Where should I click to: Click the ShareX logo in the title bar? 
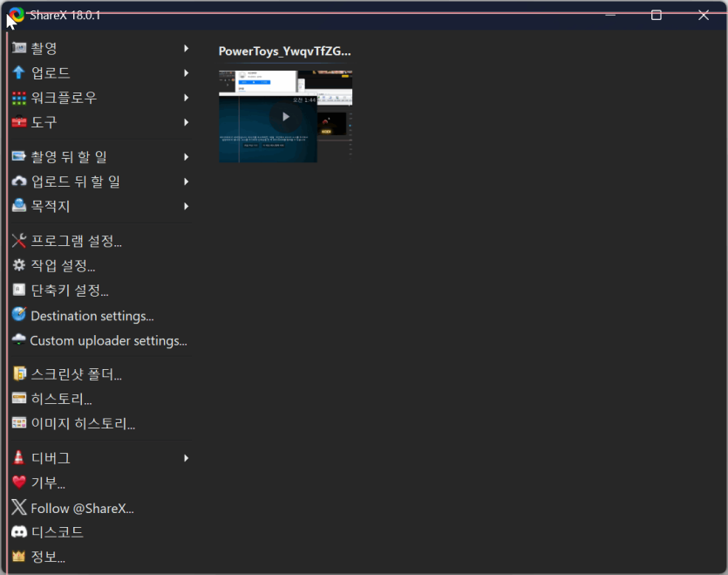tap(17, 15)
